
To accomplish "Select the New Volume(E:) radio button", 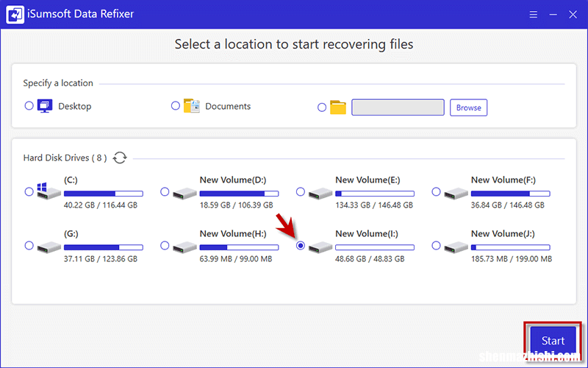I will point(301,192).
